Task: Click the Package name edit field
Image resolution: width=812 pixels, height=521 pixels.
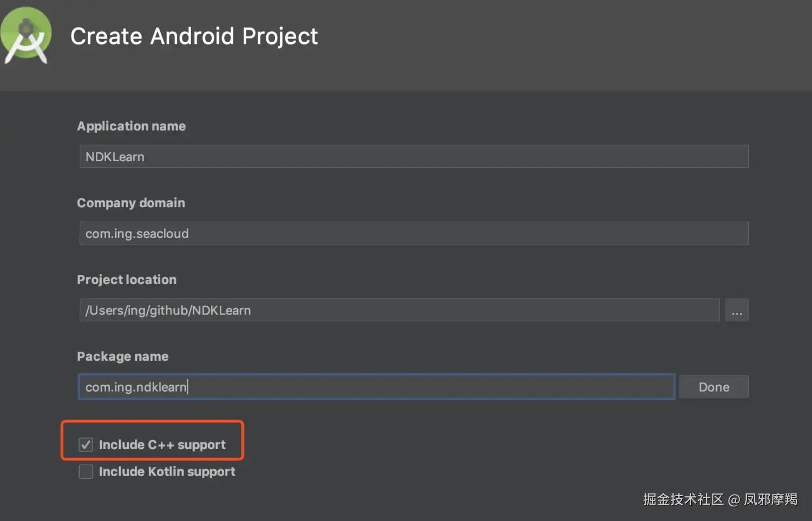Action: coord(376,387)
